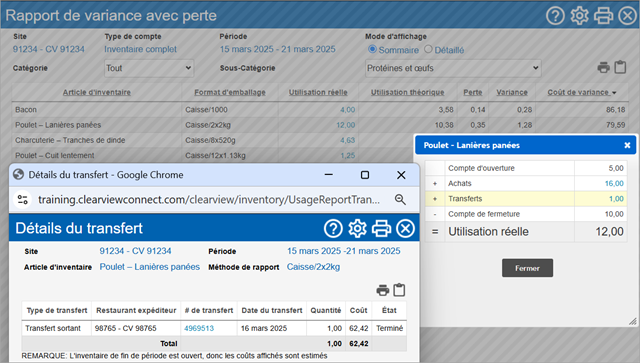Click Terminé status cell

[389, 328]
